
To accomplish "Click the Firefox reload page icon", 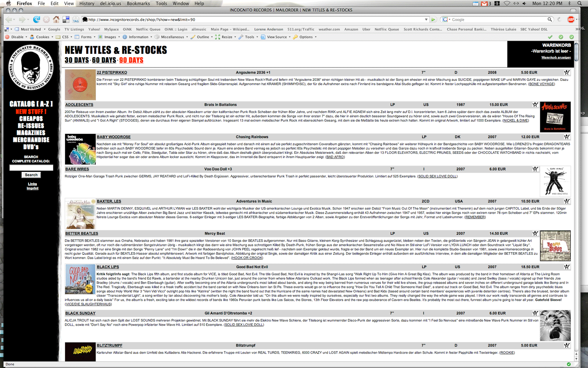I will click(36, 19).
